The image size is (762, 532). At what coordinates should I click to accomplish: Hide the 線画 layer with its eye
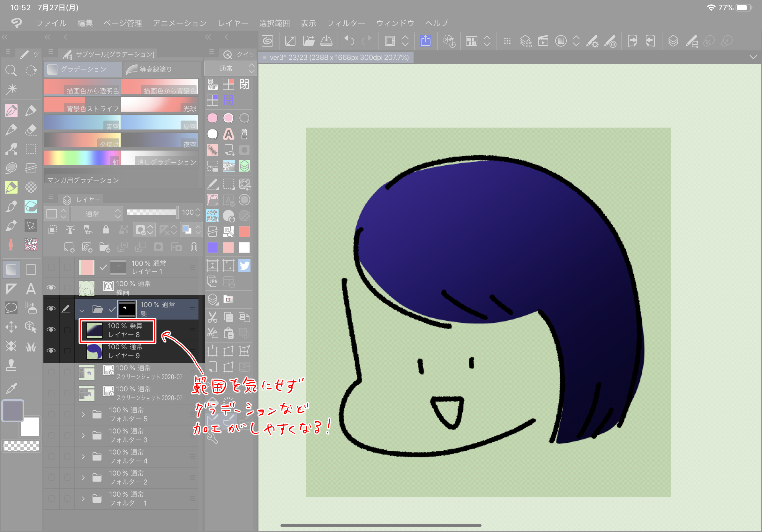(51, 288)
